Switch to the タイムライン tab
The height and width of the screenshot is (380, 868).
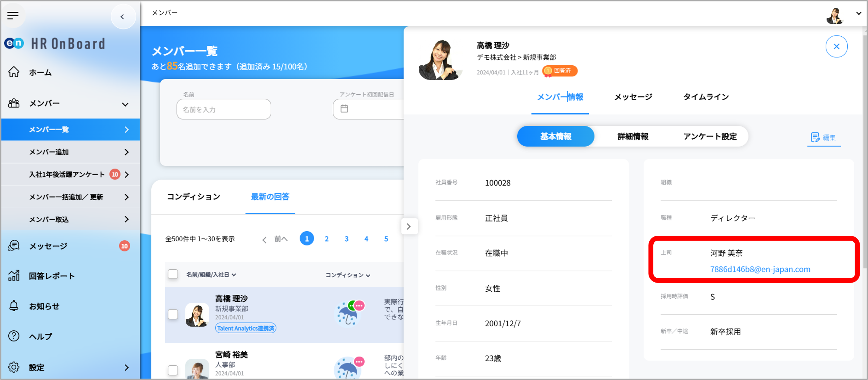click(706, 97)
